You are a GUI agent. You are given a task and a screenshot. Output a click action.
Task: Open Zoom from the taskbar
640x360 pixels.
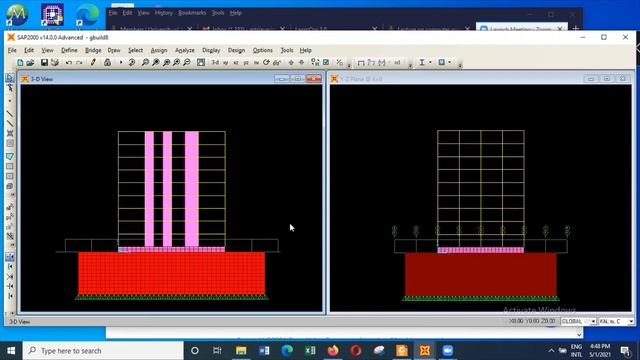[x=448, y=351]
